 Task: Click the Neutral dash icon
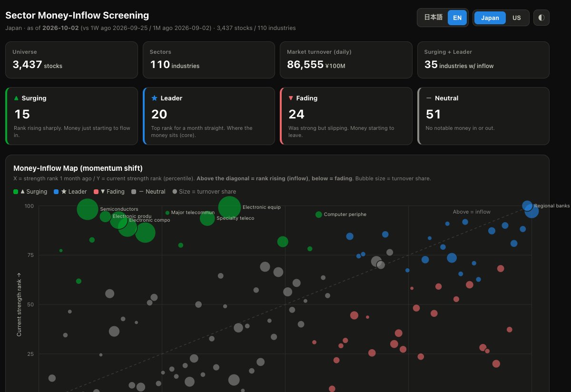click(429, 98)
